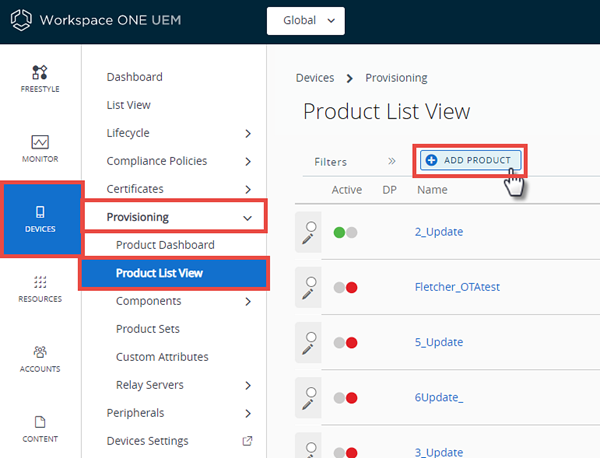Open Product Sets menu item

(148, 329)
